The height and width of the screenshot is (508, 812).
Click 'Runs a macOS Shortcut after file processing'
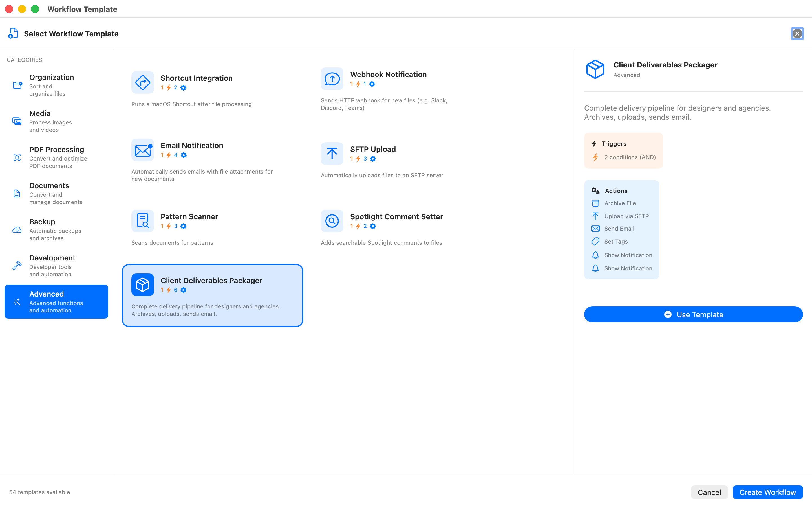191,104
